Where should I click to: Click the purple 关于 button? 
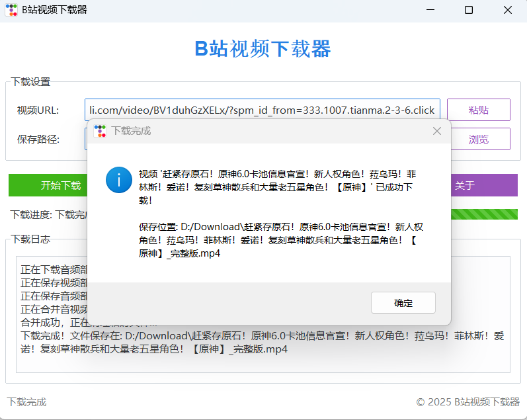coord(484,185)
